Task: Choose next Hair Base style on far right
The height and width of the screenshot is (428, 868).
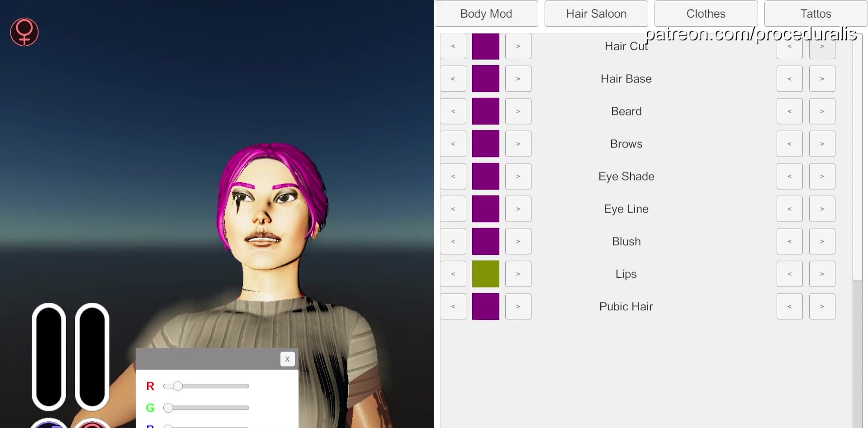Action: [x=822, y=79]
